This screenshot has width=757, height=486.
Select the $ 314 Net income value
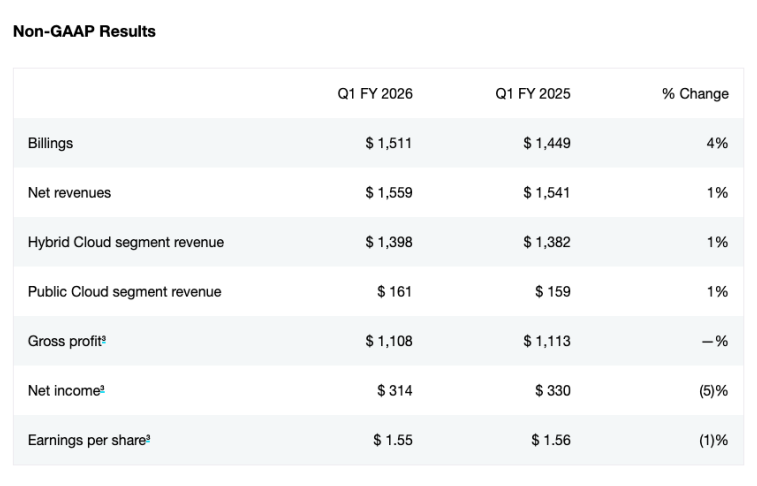395,390
